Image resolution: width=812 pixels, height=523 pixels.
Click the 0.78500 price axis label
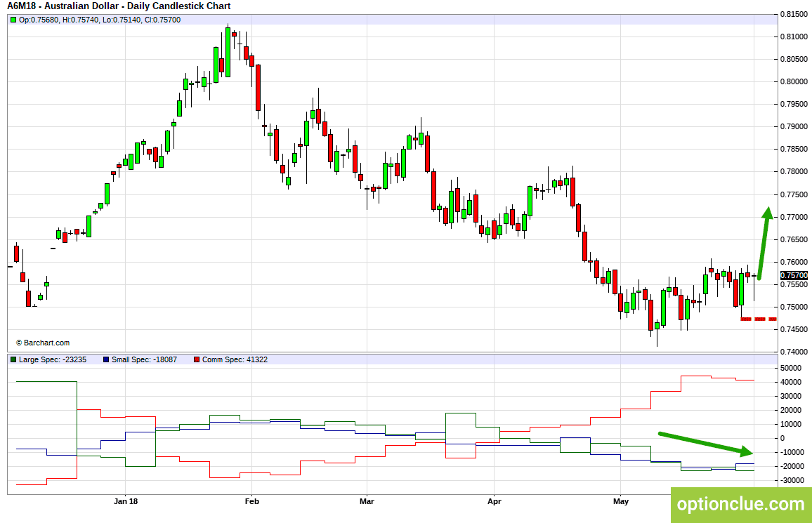pyautogui.click(x=793, y=150)
